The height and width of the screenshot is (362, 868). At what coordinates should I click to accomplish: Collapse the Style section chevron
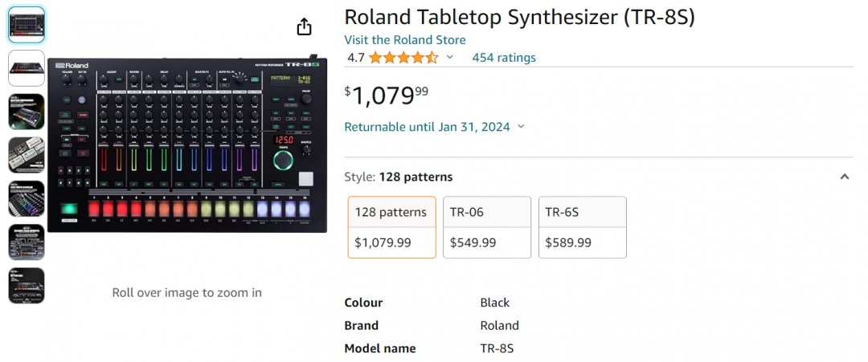pos(845,177)
